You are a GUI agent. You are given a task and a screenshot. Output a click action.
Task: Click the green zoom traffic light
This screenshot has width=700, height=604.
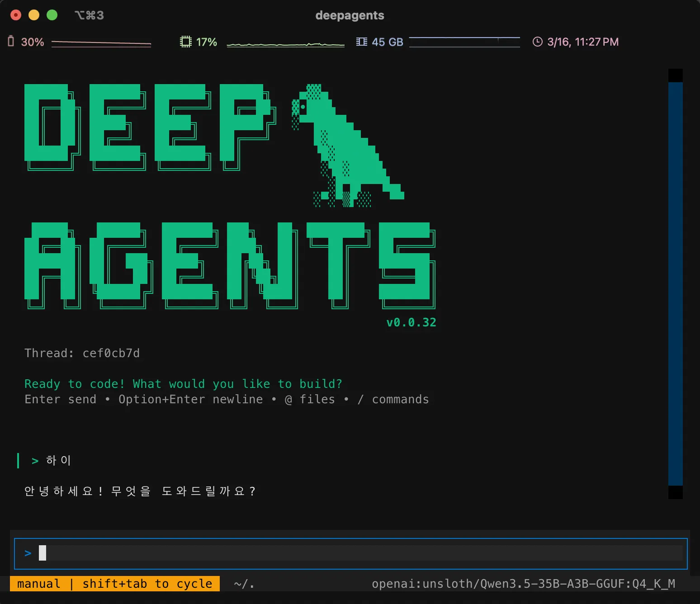pos(52,15)
